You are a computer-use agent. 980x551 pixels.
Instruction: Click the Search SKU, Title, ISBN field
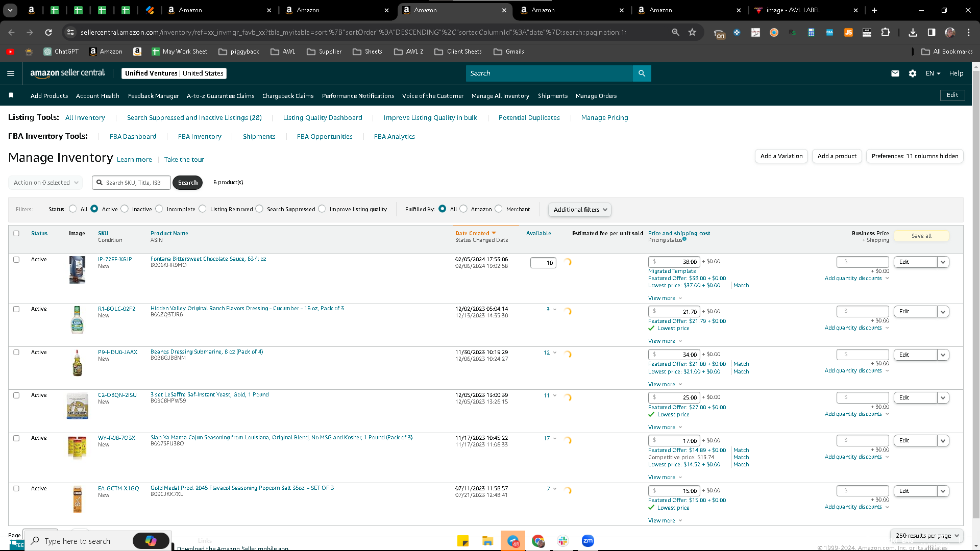point(131,183)
